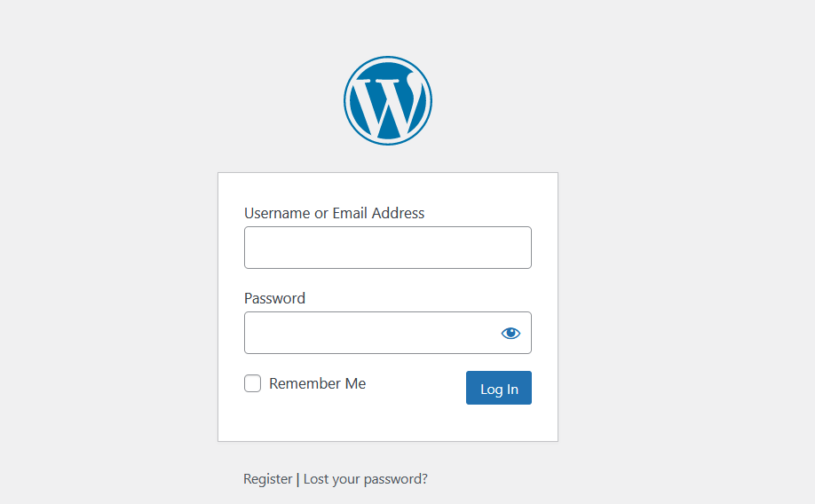Focus the Username or Email Address field
Image resolution: width=815 pixels, height=504 pixels.
click(388, 248)
